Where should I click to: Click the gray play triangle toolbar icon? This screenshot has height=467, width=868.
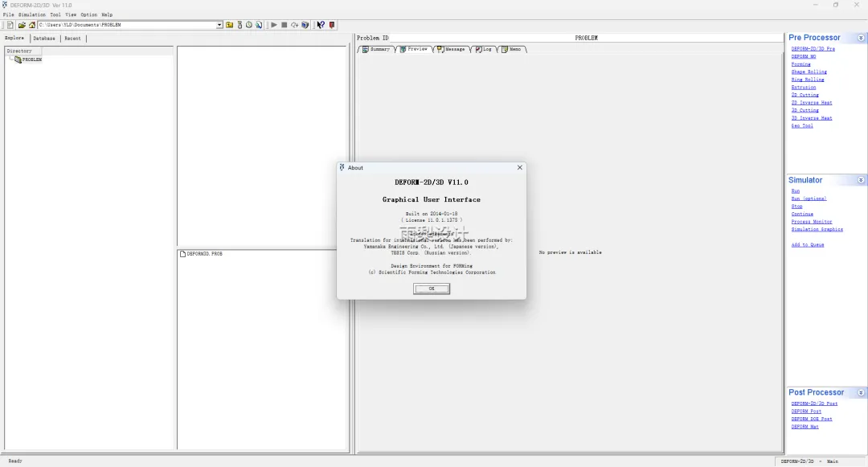273,25
